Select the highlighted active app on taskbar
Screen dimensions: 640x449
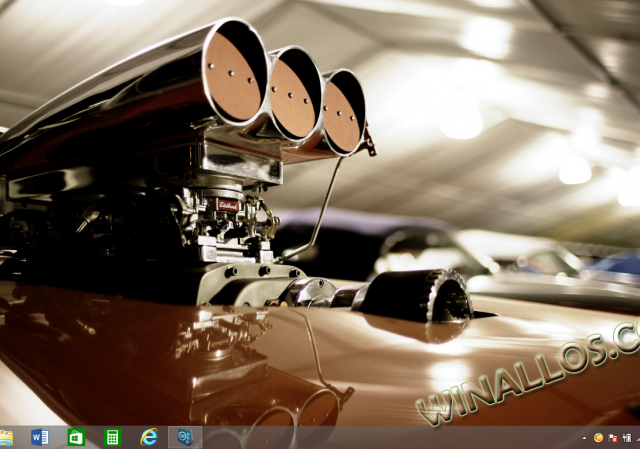(185, 437)
